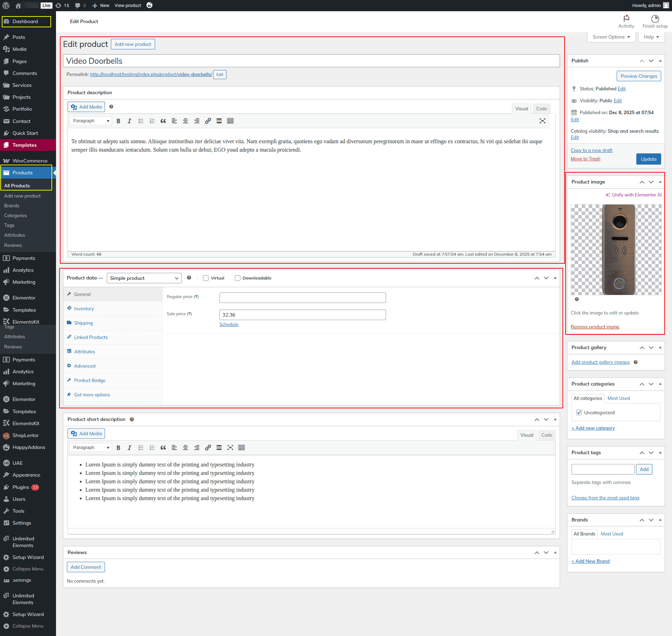
Task: Switch description editor to Code tab
Action: click(541, 109)
